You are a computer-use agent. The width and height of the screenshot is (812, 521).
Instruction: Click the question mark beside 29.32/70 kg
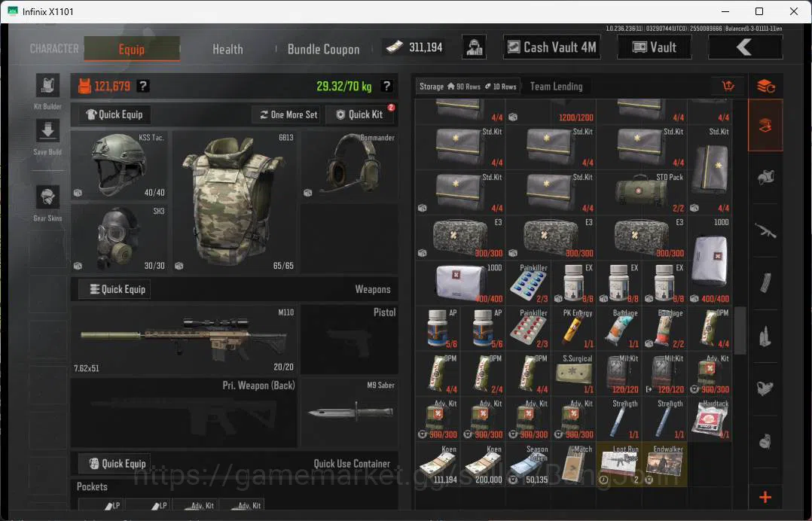[x=386, y=86]
